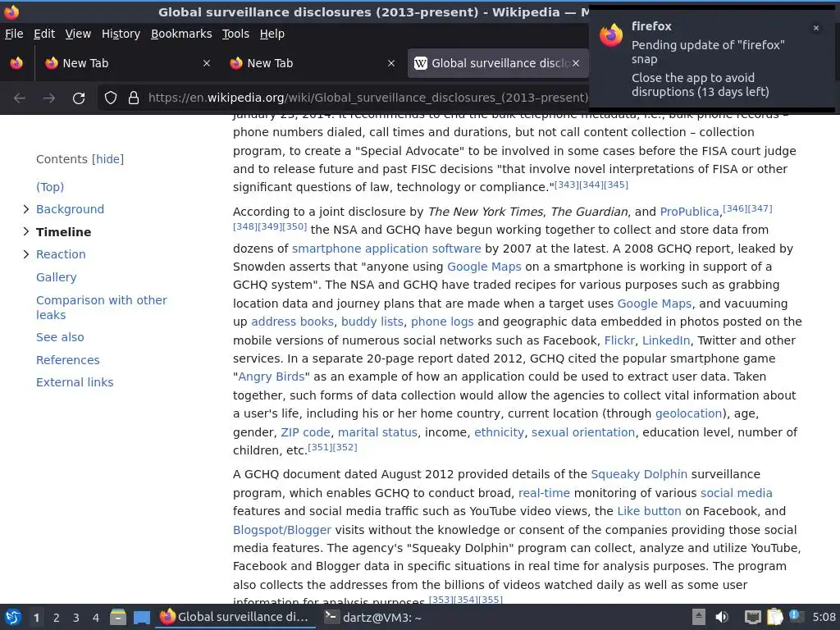The height and width of the screenshot is (630, 840).
Task: Open the file manager from taskbar
Action: point(118,617)
